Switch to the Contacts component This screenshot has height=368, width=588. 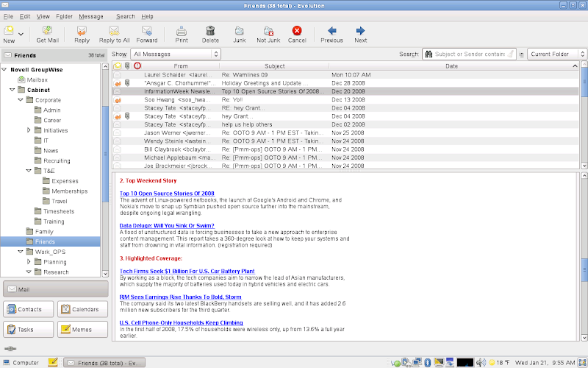[x=29, y=309]
